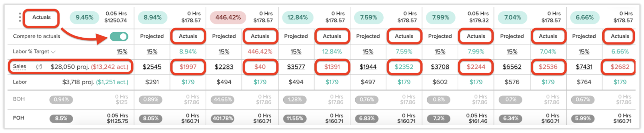Image resolution: width=644 pixels, height=133 pixels.
Task: Click the FOH 401.78% gray badge
Action: [223, 118]
